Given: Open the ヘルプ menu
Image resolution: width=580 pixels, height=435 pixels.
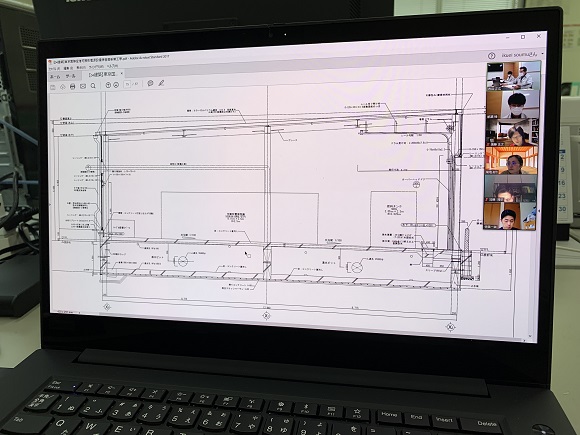Looking at the screenshot, I should pyautogui.click(x=112, y=66).
